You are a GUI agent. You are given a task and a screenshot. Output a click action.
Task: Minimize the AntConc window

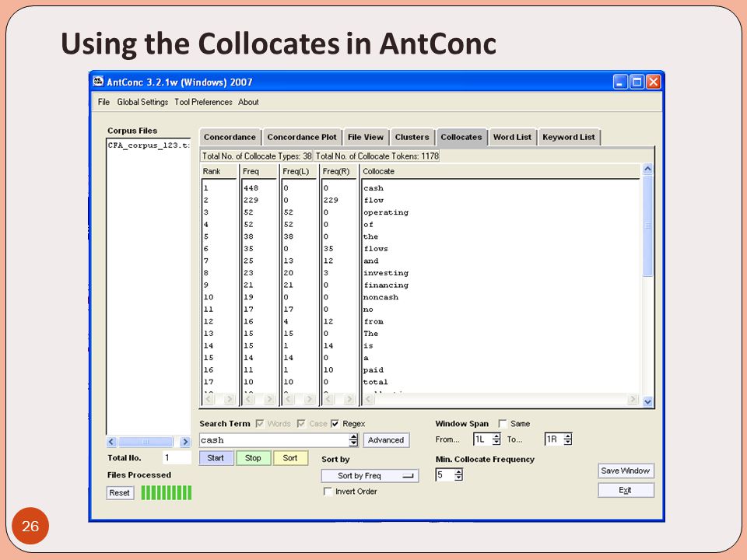pos(620,82)
